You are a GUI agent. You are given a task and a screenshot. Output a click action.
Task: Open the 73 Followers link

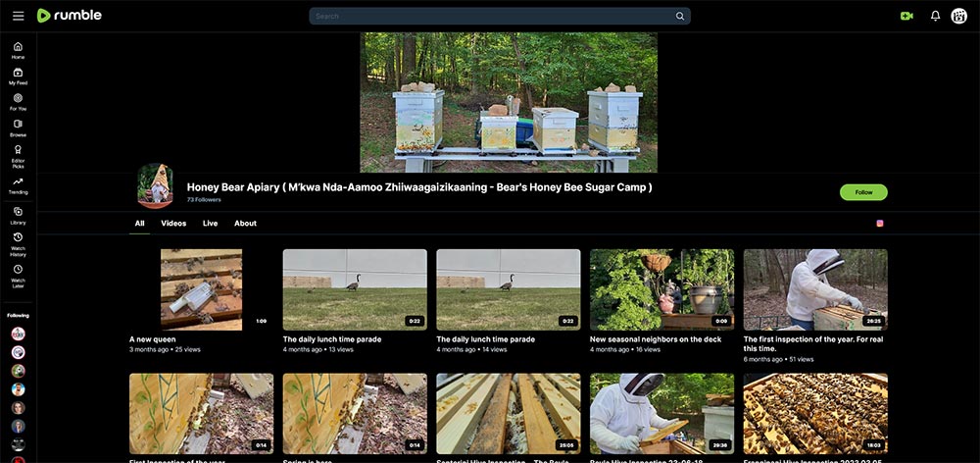tap(204, 199)
